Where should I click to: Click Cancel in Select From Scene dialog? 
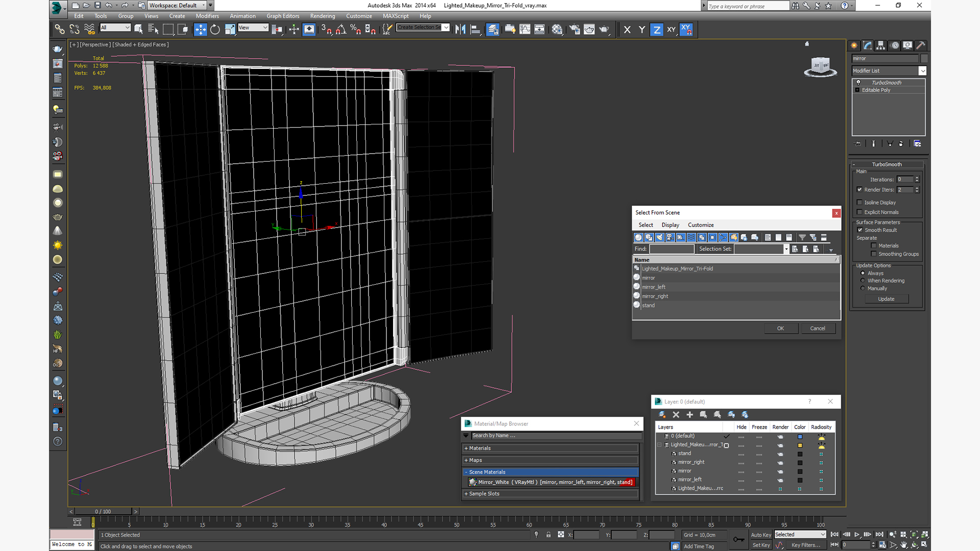click(818, 329)
